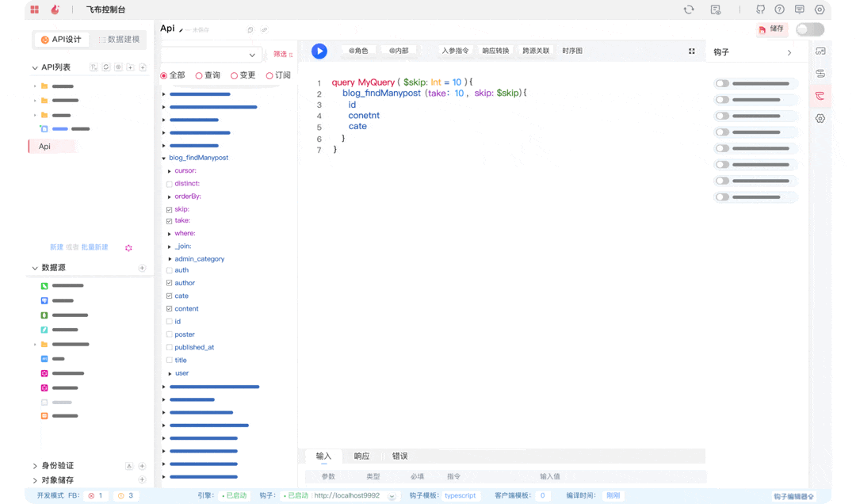The width and height of the screenshot is (856, 504).
Task: Open the settings icon in top bar
Action: [x=820, y=10]
